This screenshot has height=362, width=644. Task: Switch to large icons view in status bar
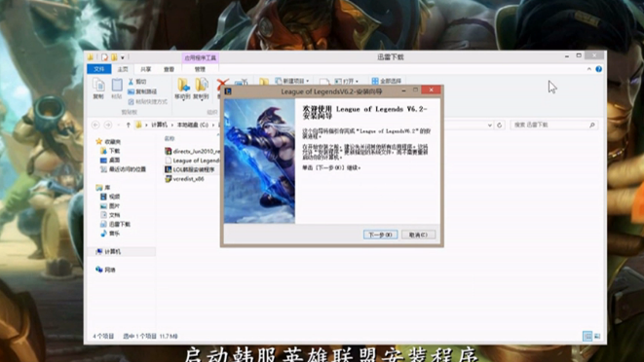(x=597, y=336)
